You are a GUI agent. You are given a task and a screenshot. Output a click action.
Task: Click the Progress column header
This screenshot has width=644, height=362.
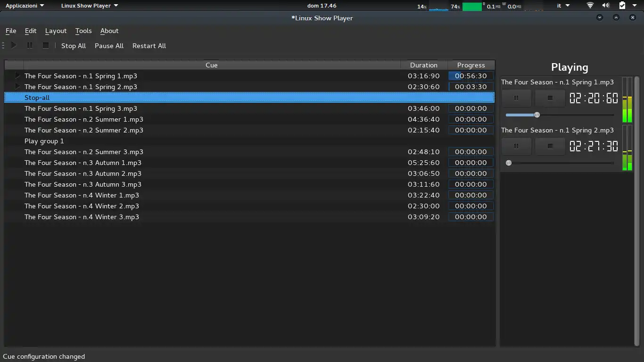471,65
